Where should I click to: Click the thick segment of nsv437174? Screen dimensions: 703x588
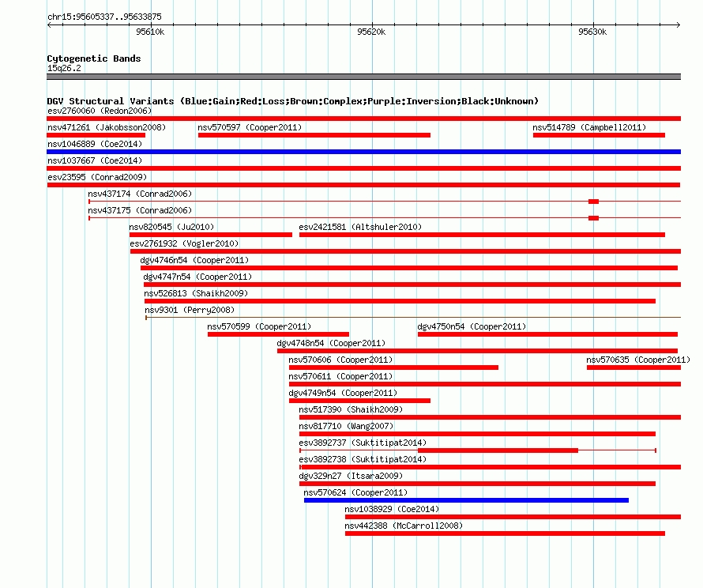(594, 202)
